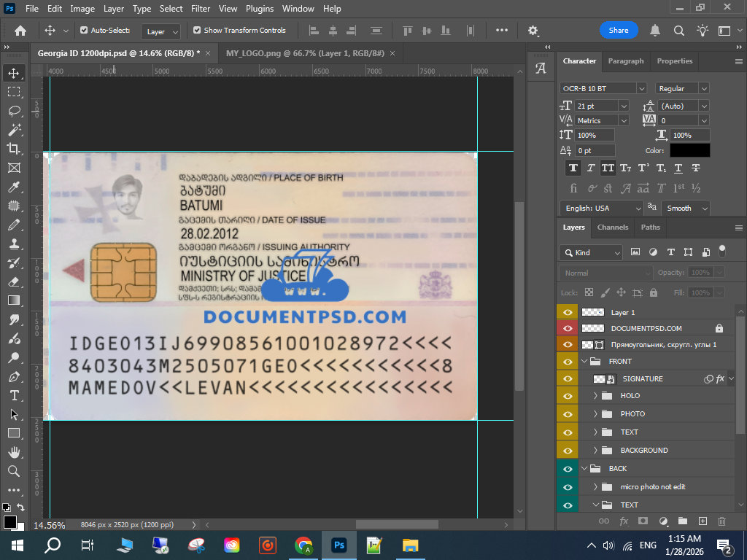Select the Horizontal Type tool

click(x=14, y=395)
